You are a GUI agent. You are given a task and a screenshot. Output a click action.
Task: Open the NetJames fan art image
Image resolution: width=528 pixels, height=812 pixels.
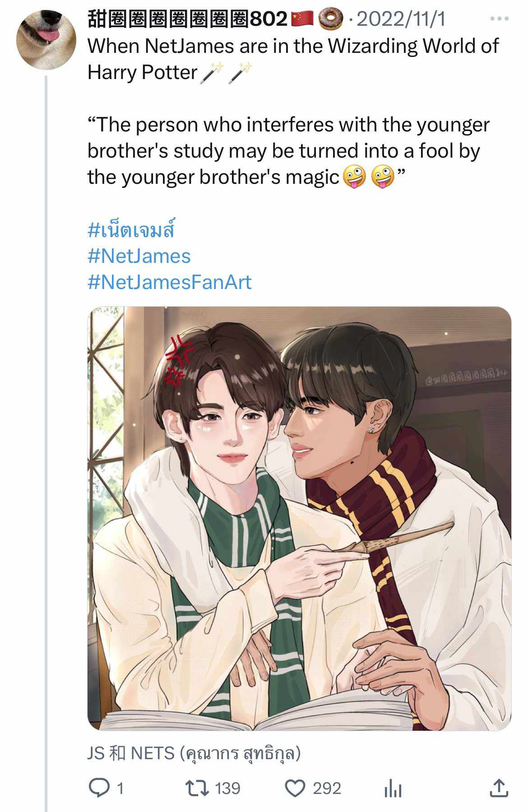pos(299,518)
